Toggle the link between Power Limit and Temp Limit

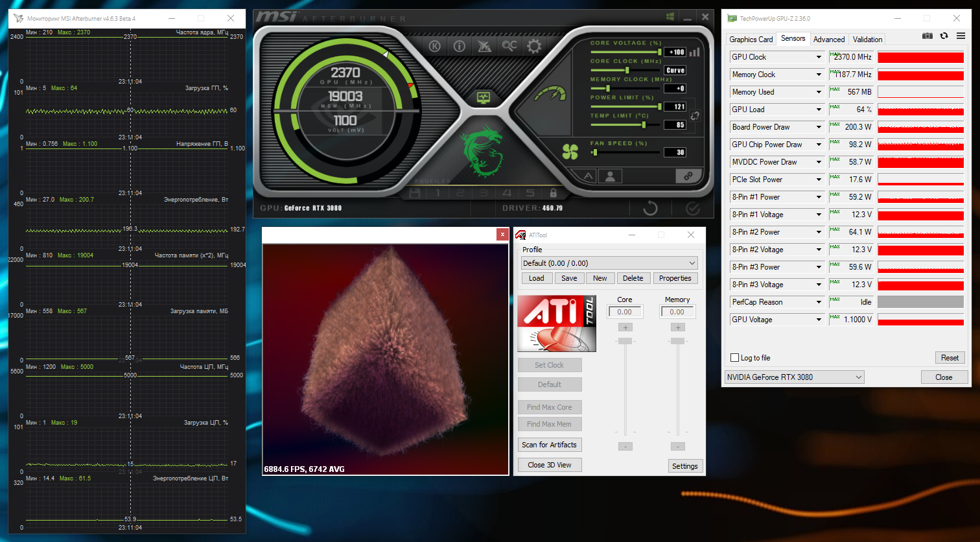tap(695, 116)
